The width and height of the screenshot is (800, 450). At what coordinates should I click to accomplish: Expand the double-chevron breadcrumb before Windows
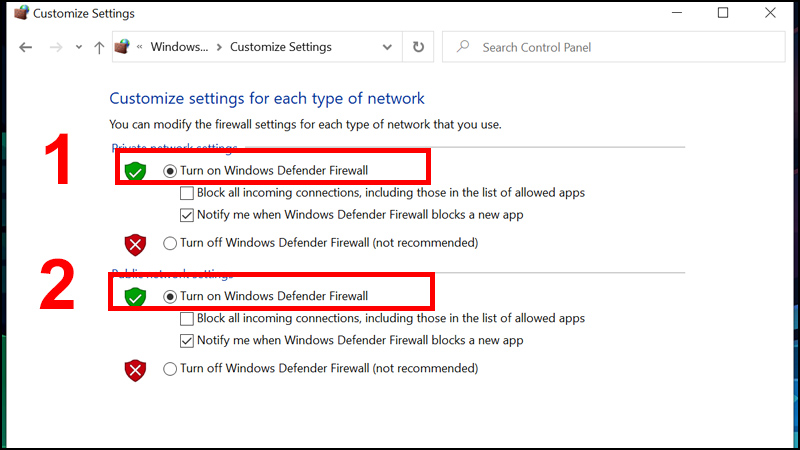pos(141,47)
